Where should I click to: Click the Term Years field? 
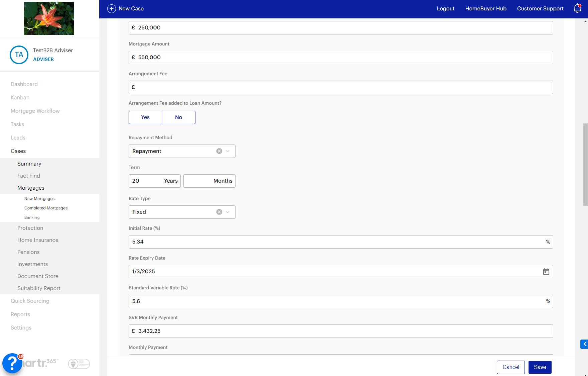tap(155, 181)
